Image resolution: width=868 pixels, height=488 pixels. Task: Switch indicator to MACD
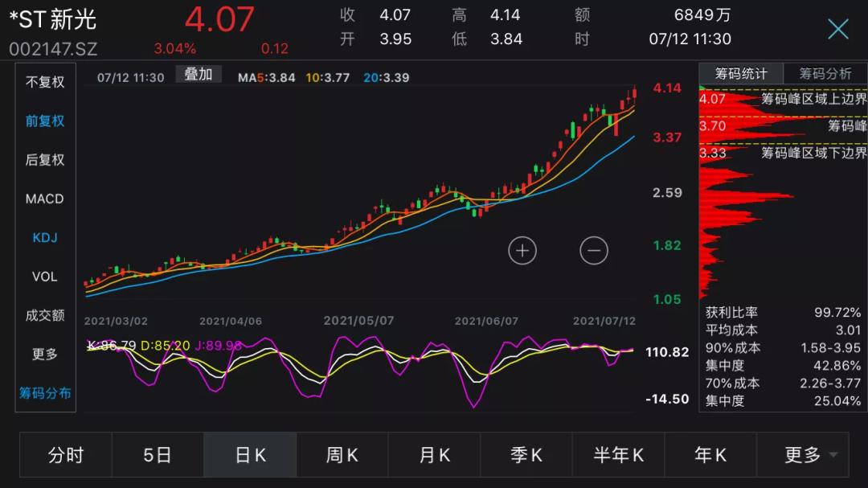45,199
